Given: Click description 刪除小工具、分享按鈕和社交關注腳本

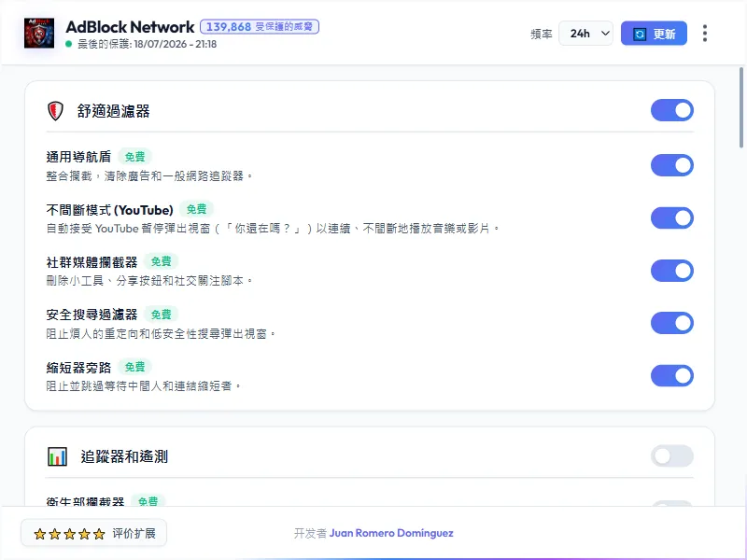Looking at the screenshot, I should point(149,281).
